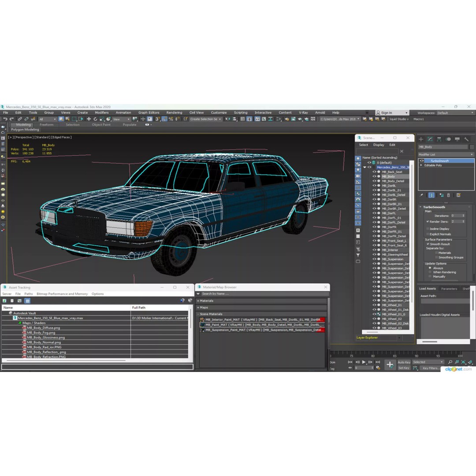The width and height of the screenshot is (476, 476).
Task: Activate the Select and Rotate tool
Action: [95, 119]
